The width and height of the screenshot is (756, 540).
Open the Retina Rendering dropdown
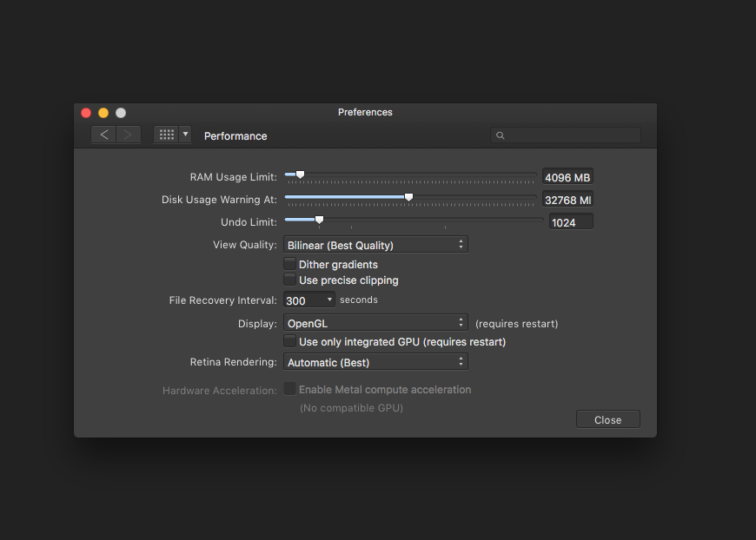pyautogui.click(x=375, y=362)
